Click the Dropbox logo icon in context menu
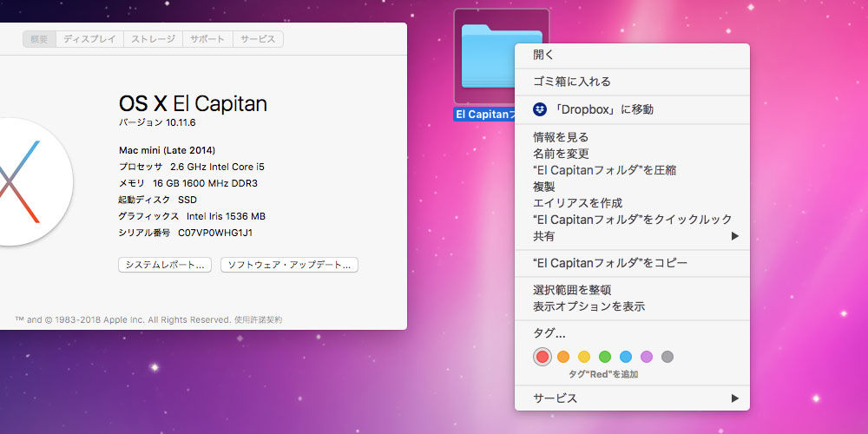868x434 pixels. tap(540, 109)
